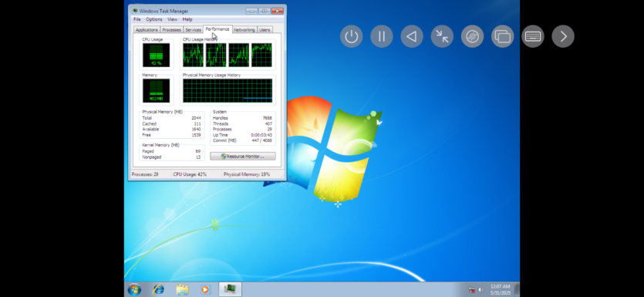644x297 pixels.
Task: Tap the overlapping windows overlay icon
Action: coord(503,36)
